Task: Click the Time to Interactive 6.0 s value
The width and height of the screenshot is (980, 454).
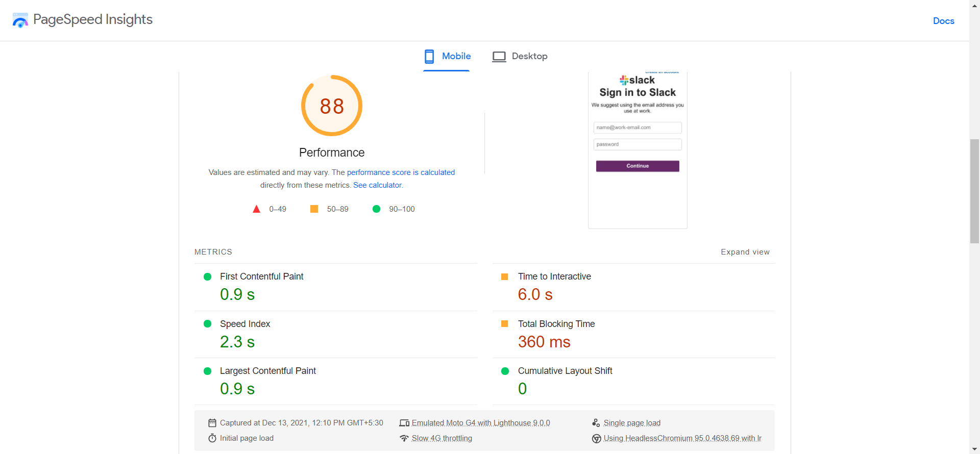Action: 535,294
